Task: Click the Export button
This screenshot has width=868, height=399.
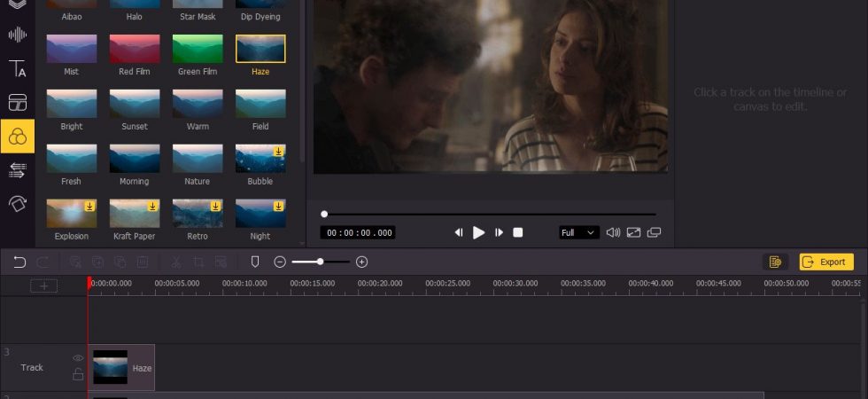Action: 825,262
